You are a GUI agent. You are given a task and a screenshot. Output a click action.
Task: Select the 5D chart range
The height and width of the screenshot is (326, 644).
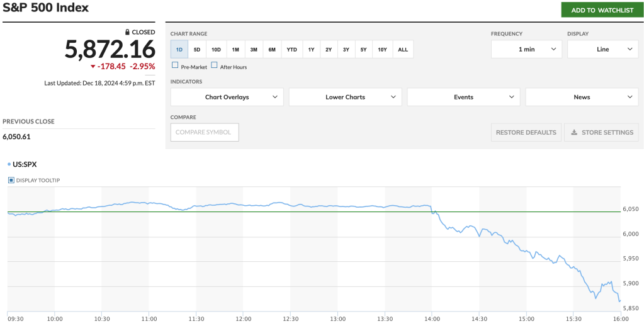click(197, 49)
